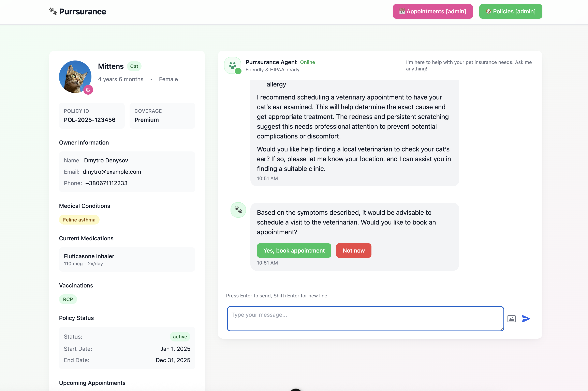Click the attach image icon

pos(511,319)
